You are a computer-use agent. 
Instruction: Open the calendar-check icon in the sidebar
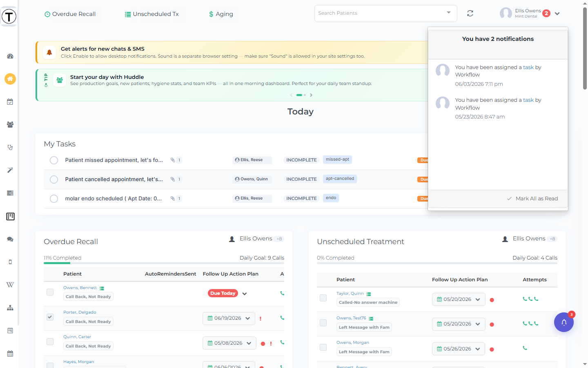10,102
